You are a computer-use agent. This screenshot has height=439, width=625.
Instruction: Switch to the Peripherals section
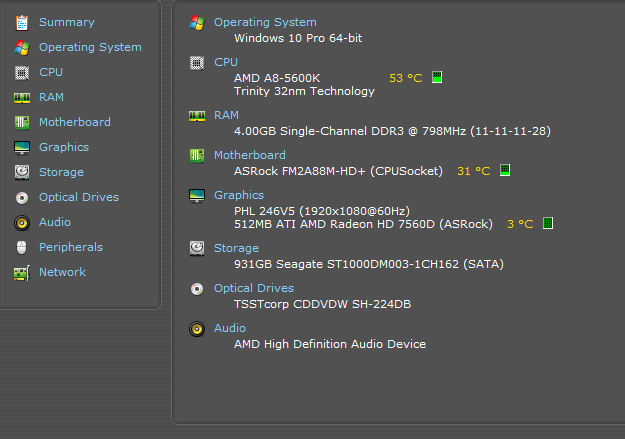[x=70, y=247]
